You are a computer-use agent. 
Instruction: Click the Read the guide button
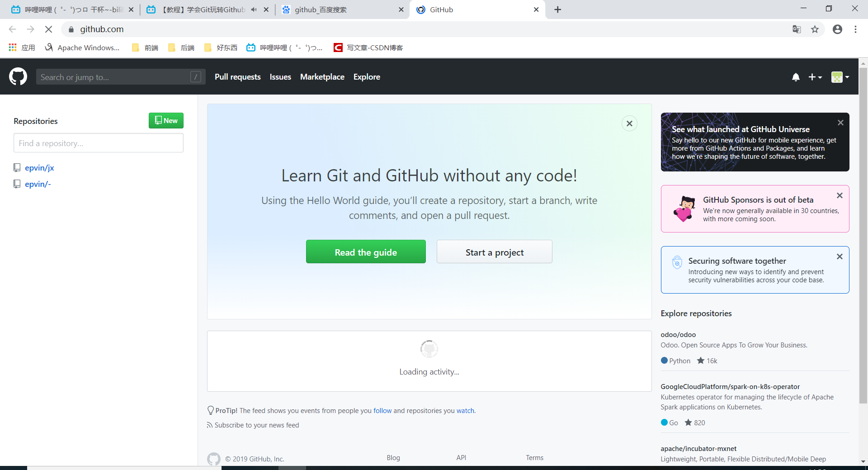click(366, 252)
